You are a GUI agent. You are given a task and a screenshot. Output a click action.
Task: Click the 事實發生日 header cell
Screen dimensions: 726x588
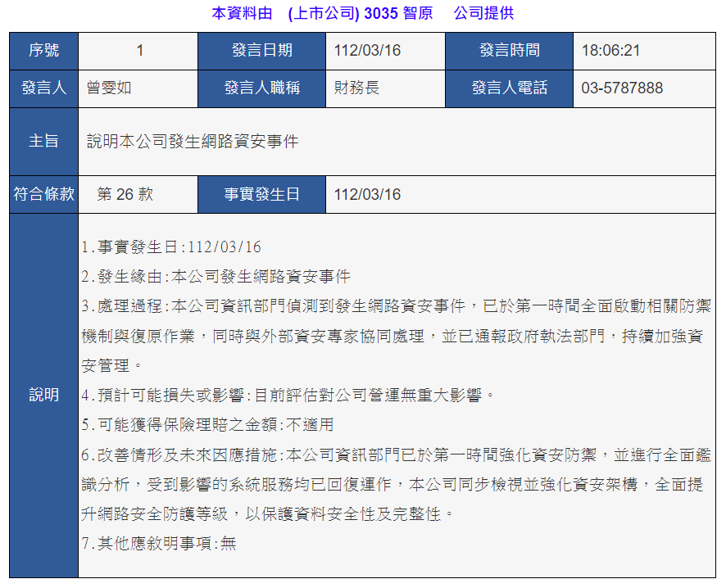pyautogui.click(x=261, y=194)
